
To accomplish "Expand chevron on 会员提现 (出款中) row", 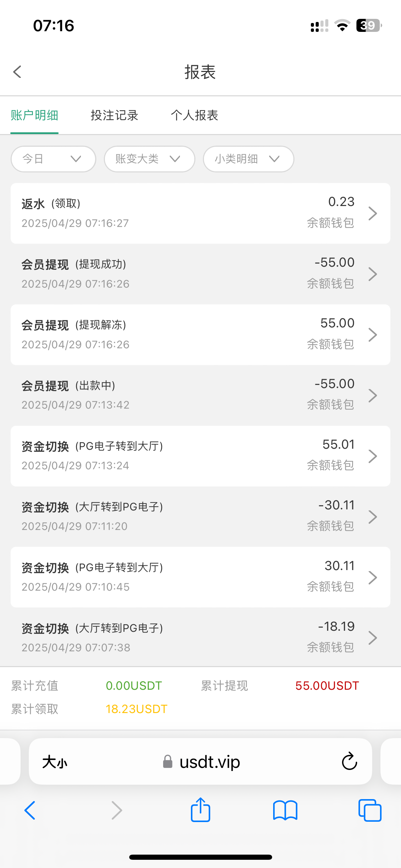I will 373,396.
